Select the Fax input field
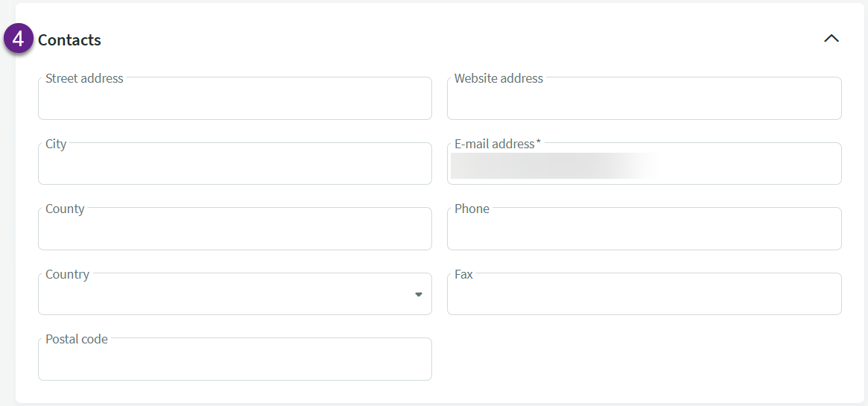 (x=644, y=296)
